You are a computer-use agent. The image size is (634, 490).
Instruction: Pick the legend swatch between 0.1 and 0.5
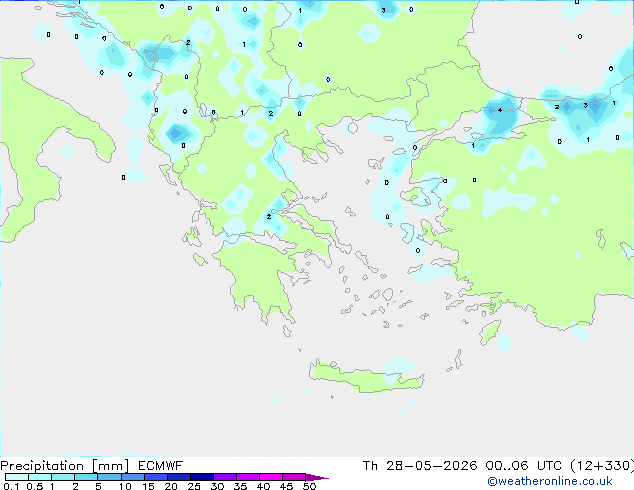pos(17,477)
